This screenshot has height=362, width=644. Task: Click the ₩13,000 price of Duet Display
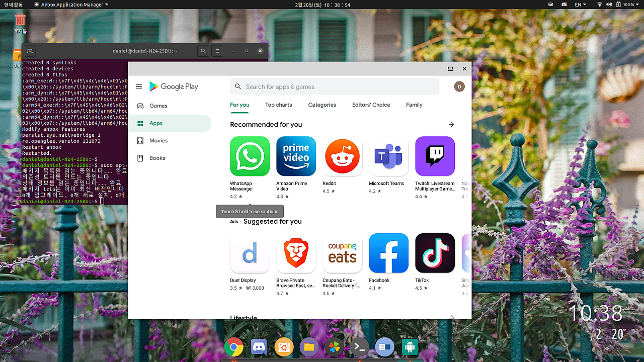coord(255,288)
